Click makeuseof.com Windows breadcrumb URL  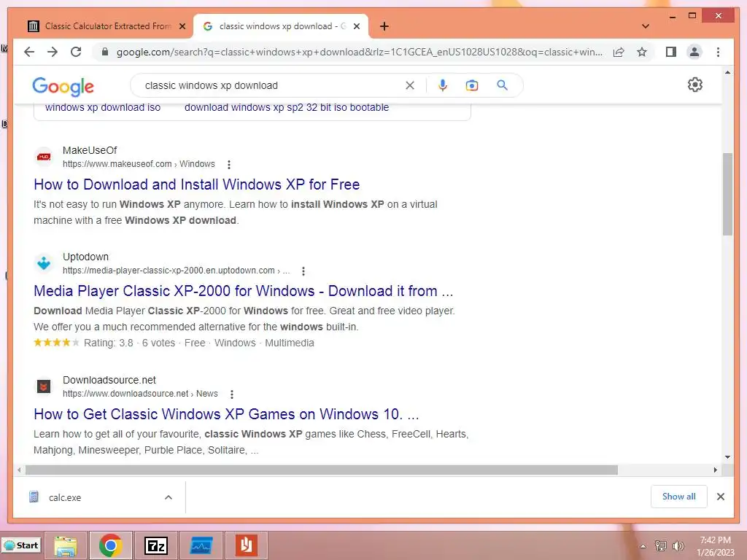139,164
